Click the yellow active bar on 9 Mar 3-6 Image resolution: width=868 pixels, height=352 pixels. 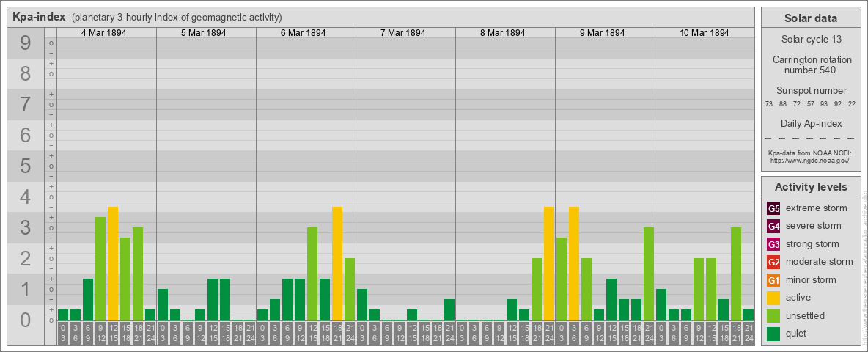pyautogui.click(x=574, y=263)
